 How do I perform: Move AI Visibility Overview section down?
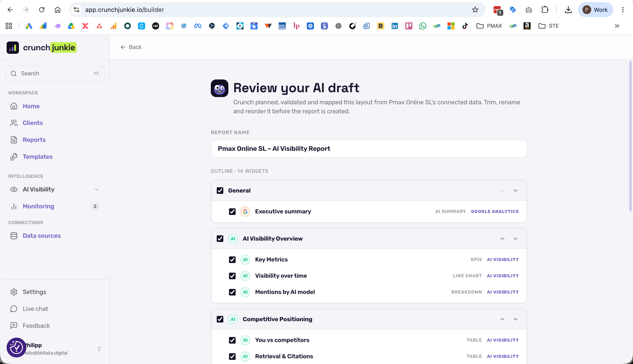pyautogui.click(x=516, y=239)
